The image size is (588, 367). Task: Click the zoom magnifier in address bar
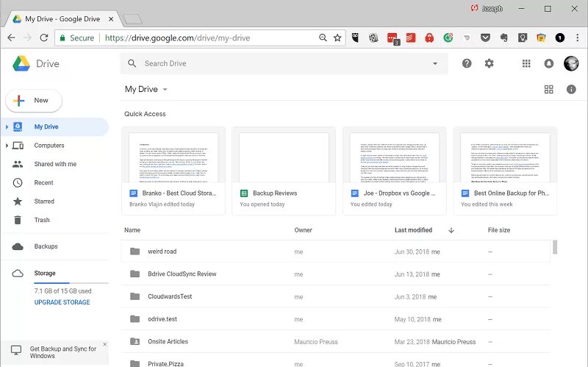click(x=323, y=38)
